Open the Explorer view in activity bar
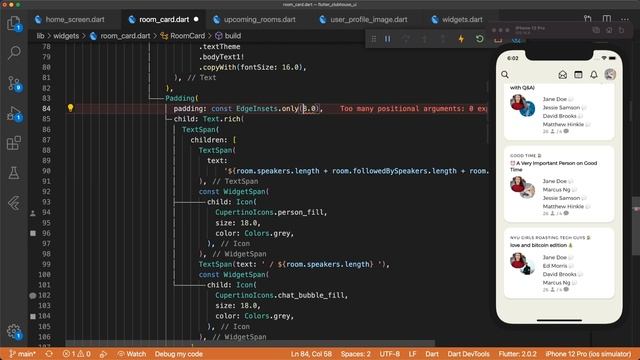The width and height of the screenshot is (640, 360). pos(14,24)
